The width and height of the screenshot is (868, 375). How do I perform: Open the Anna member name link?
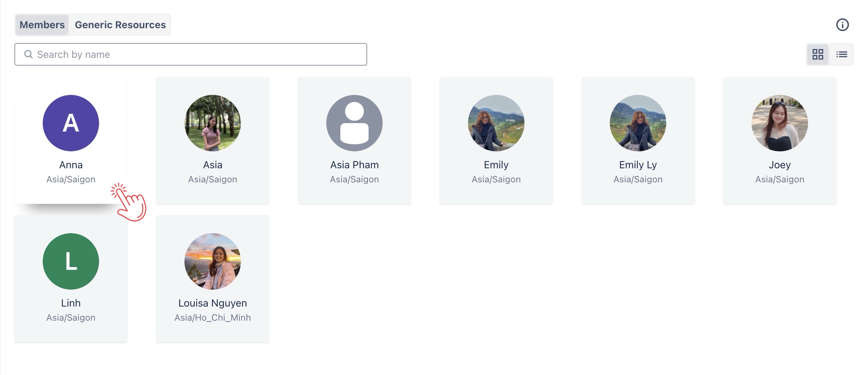point(71,165)
